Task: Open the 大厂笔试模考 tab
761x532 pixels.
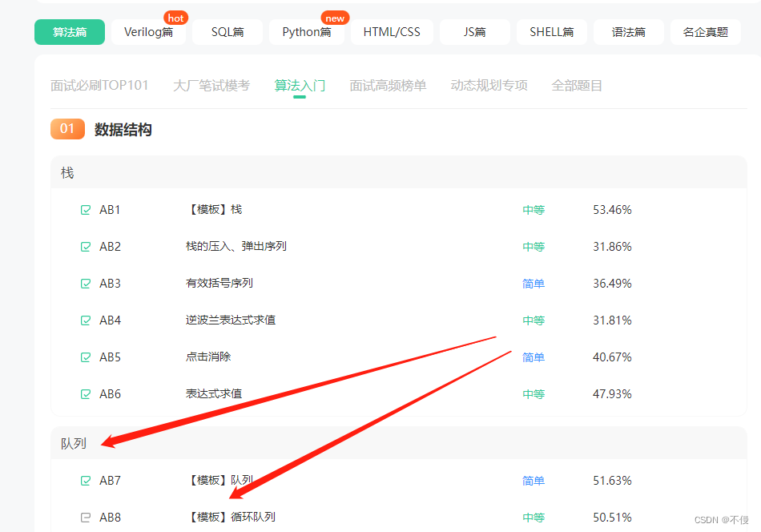Action: 211,86
